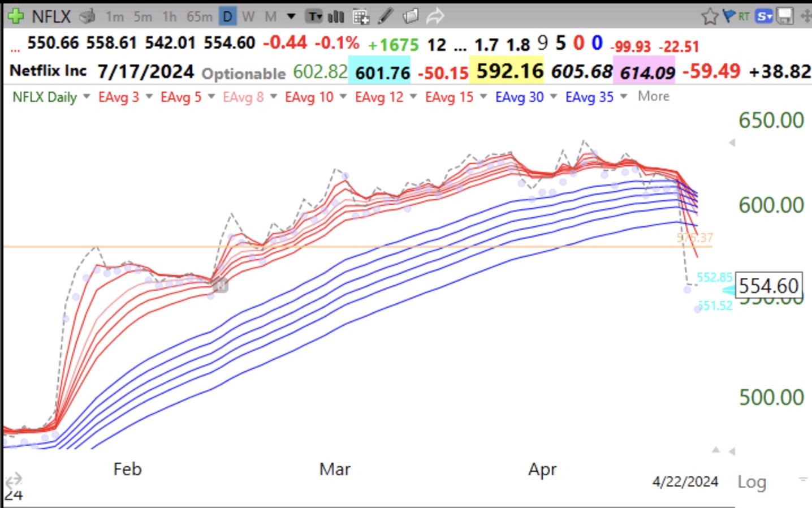Switch to the 5m time frame
Image resolution: width=812 pixels, height=508 pixels.
pos(142,17)
